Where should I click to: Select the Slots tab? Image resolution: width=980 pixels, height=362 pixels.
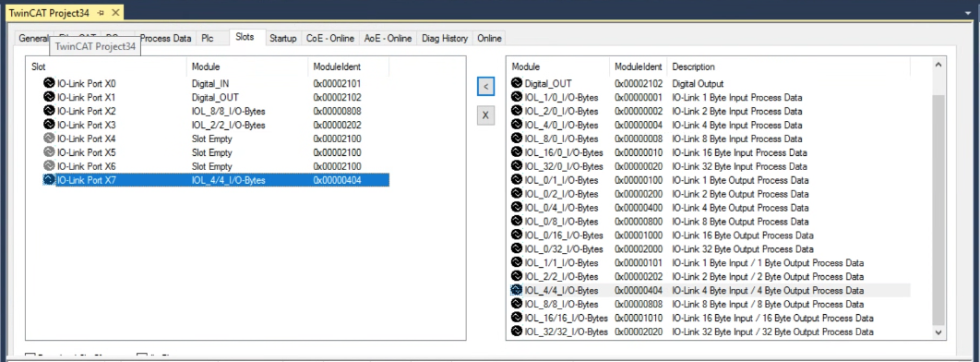point(245,37)
